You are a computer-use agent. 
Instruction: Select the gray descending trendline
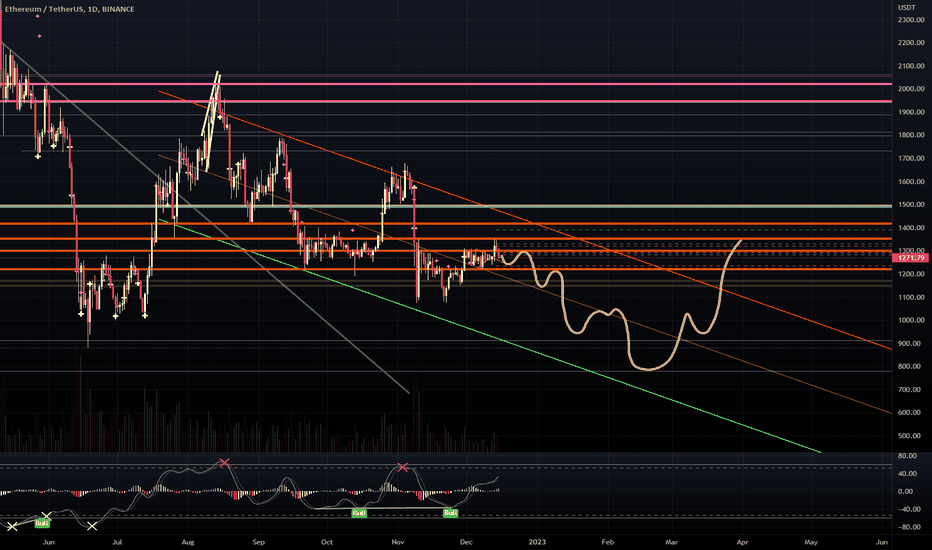coord(205,219)
